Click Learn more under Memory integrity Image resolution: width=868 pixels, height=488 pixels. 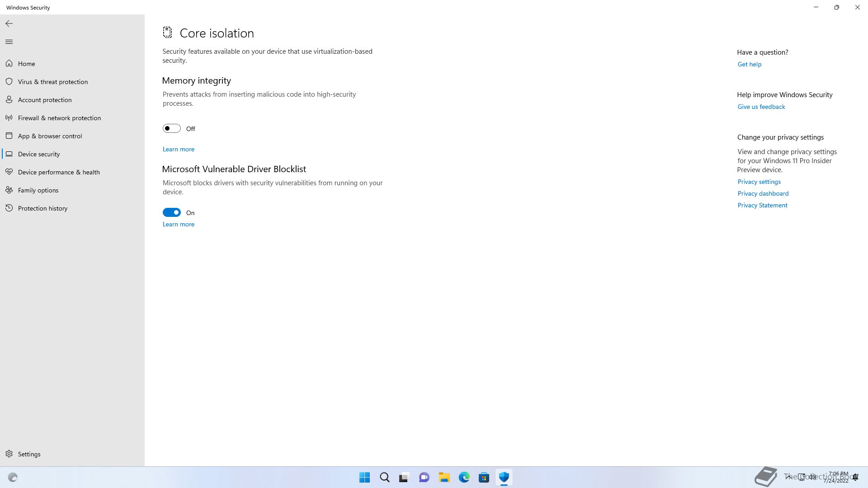[179, 149]
